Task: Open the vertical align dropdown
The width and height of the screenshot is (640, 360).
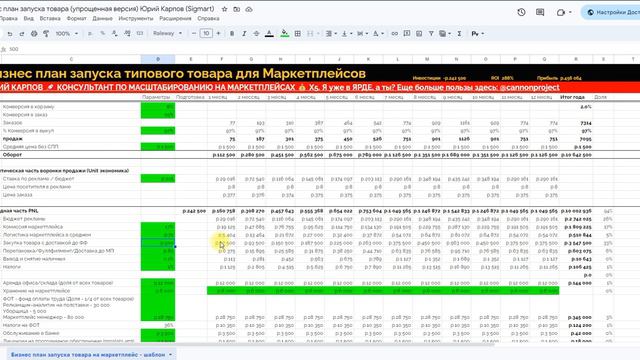Action: coord(346,33)
